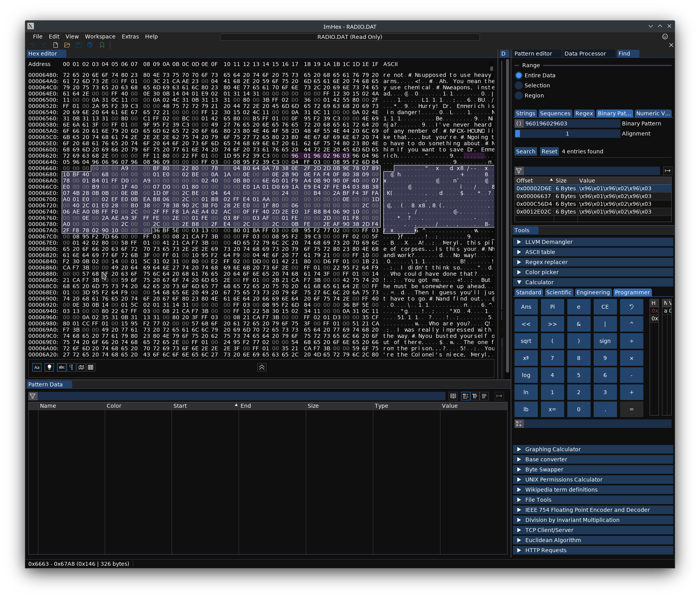Choose the Selection range option
Image resolution: width=700 pixels, height=598 pixels.
[519, 85]
